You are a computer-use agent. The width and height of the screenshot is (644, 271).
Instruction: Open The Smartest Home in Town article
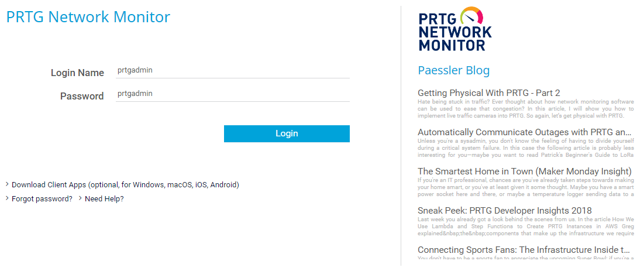coord(525,171)
